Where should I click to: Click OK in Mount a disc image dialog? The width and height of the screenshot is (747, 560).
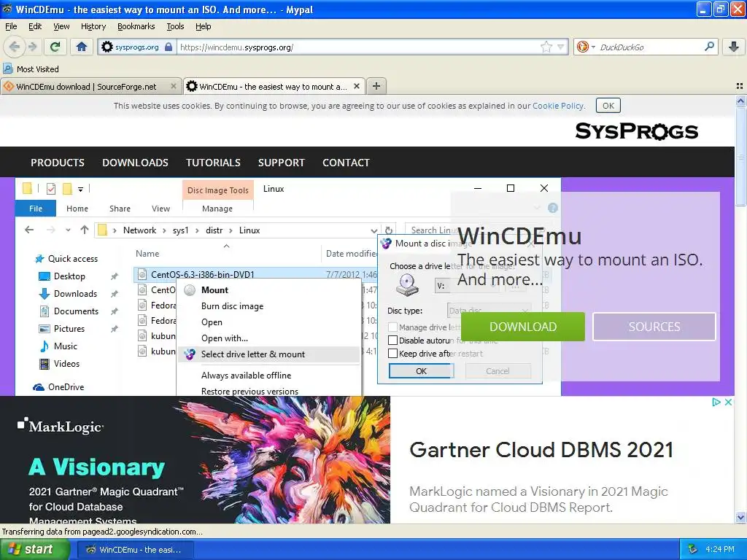421,371
